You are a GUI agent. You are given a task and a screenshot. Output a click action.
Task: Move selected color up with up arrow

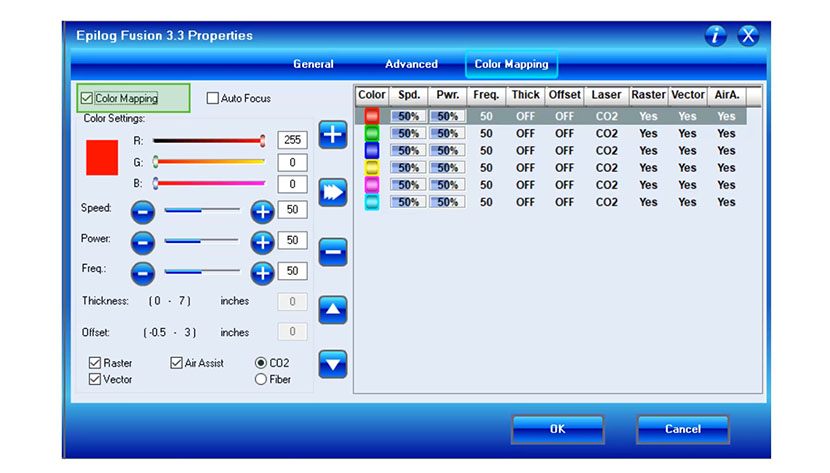[333, 310]
